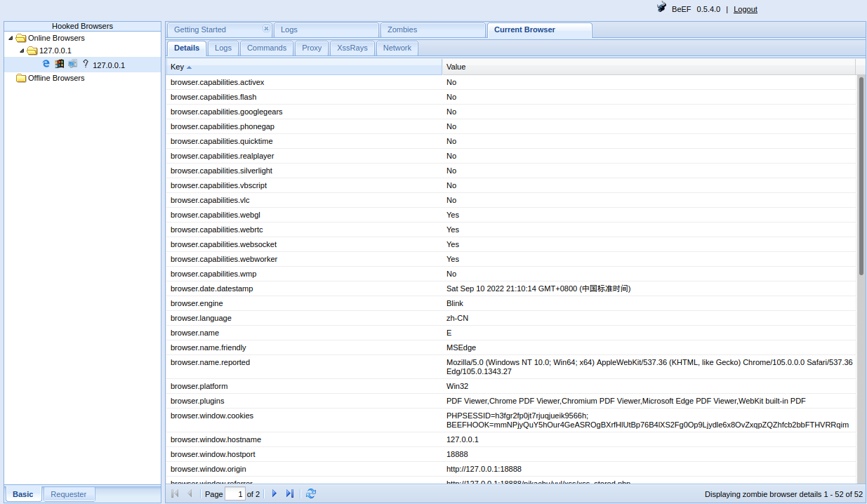
Task: Click the BeEF logo icon in header
Action: click(x=661, y=8)
